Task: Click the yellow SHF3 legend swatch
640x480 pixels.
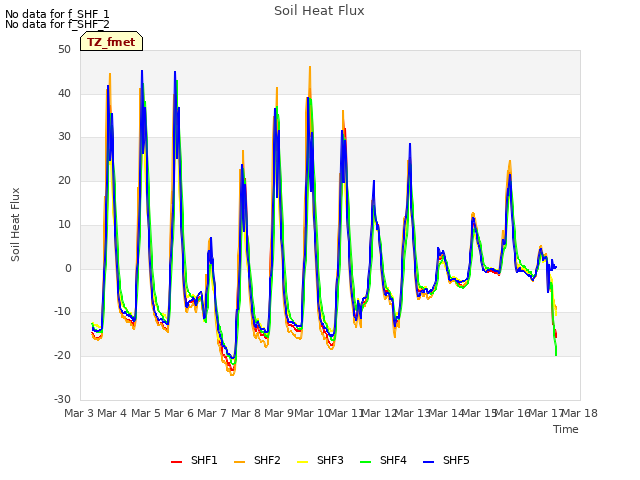Action: 302,462
